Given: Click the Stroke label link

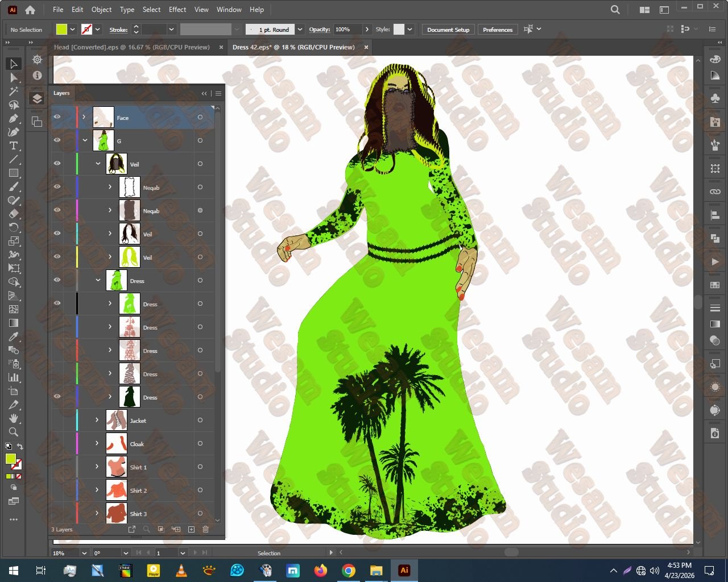Looking at the screenshot, I should (118, 30).
